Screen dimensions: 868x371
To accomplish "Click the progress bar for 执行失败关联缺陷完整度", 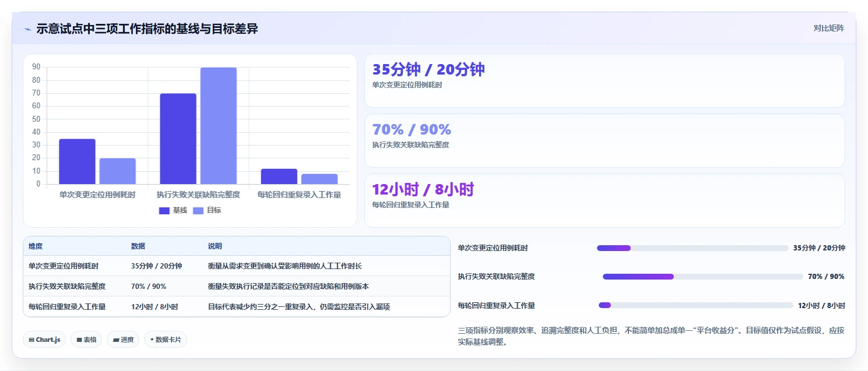I will coord(703,277).
